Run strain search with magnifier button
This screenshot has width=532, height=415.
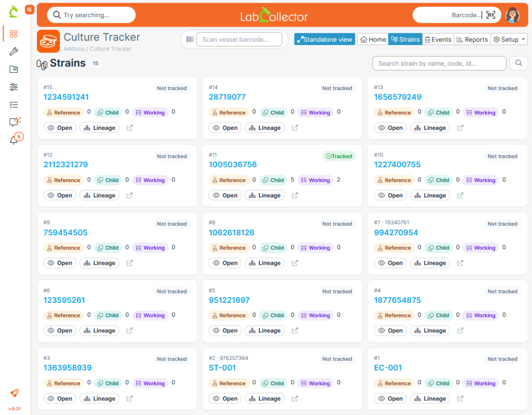(518, 63)
